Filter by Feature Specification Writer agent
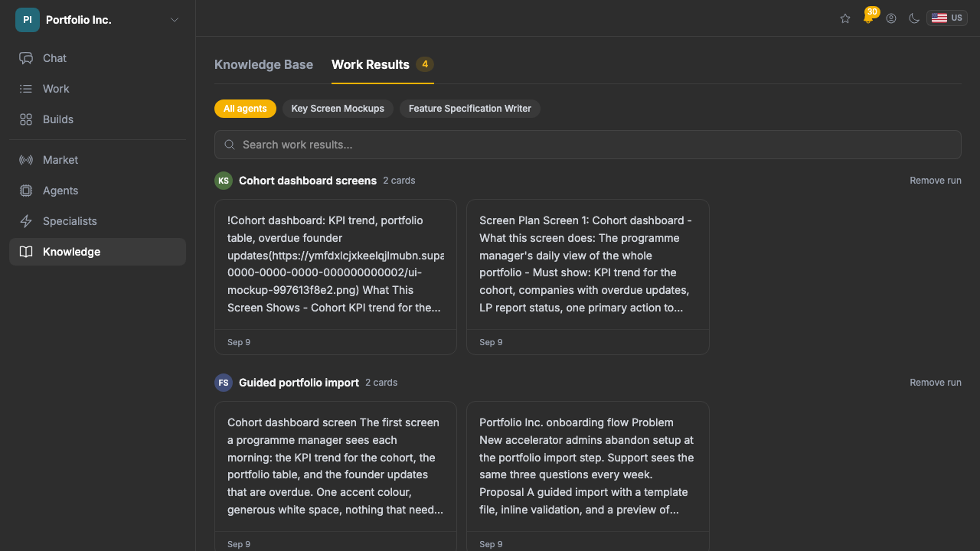The width and height of the screenshot is (980, 551). point(470,109)
